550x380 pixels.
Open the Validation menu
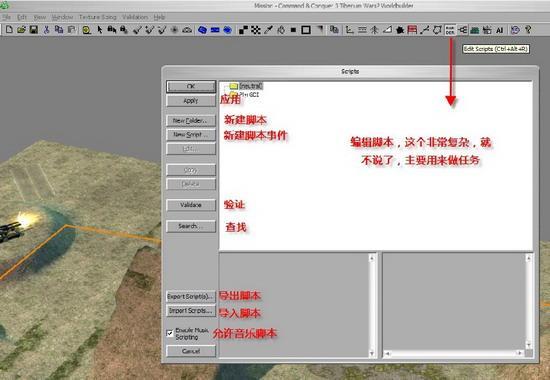(x=135, y=17)
